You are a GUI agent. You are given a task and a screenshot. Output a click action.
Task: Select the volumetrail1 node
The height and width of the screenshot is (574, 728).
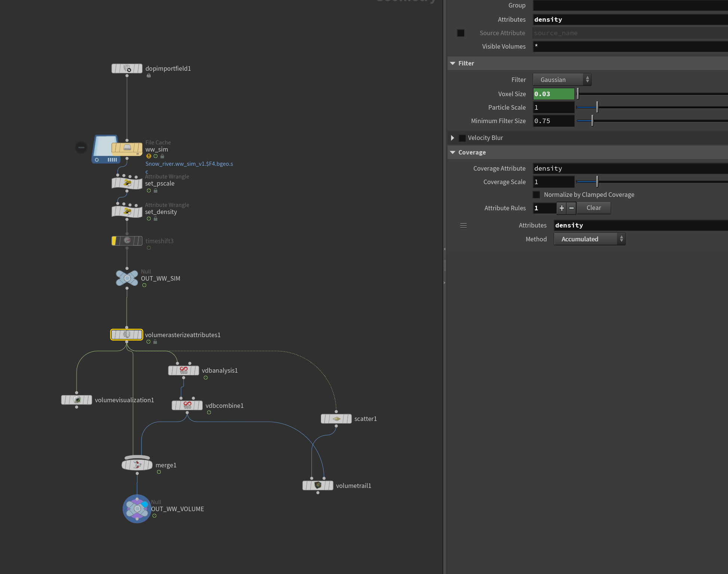coord(318,485)
